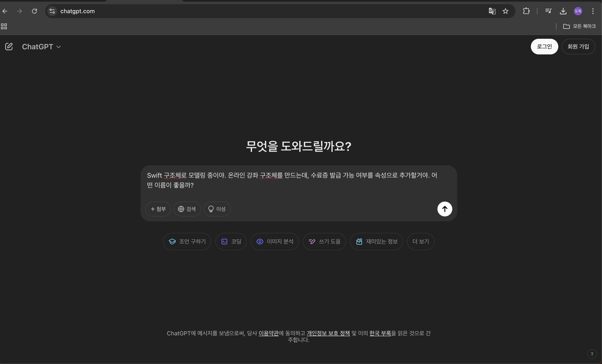602x364 pixels.
Task: Toggle the 검색 web search option
Action: [187, 209]
